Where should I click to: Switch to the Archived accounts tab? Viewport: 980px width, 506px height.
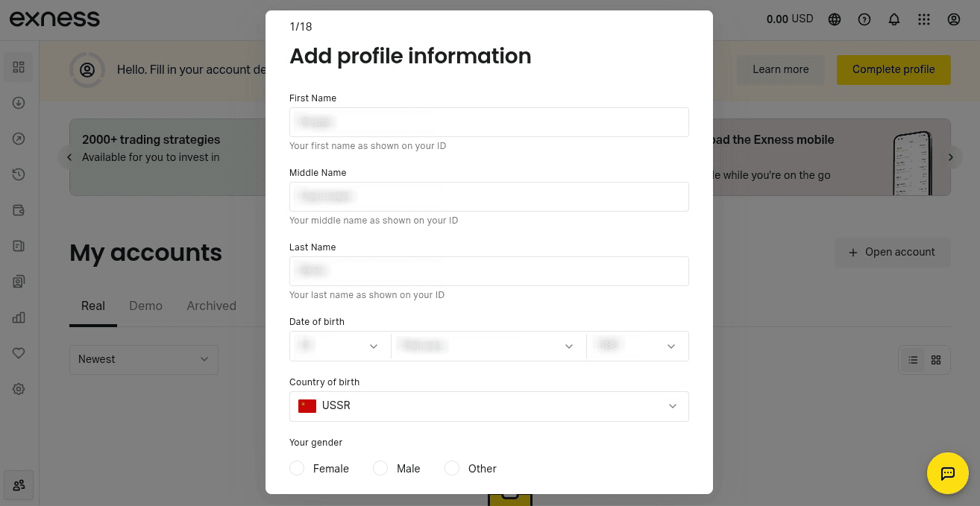[211, 306]
